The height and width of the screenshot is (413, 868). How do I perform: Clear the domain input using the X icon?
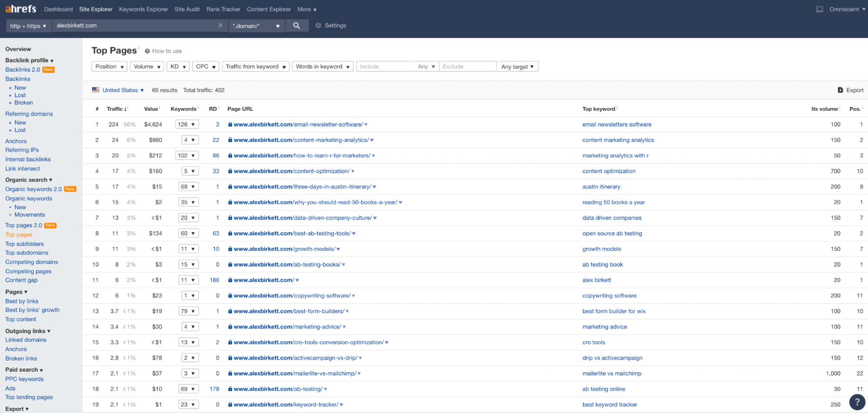click(221, 25)
